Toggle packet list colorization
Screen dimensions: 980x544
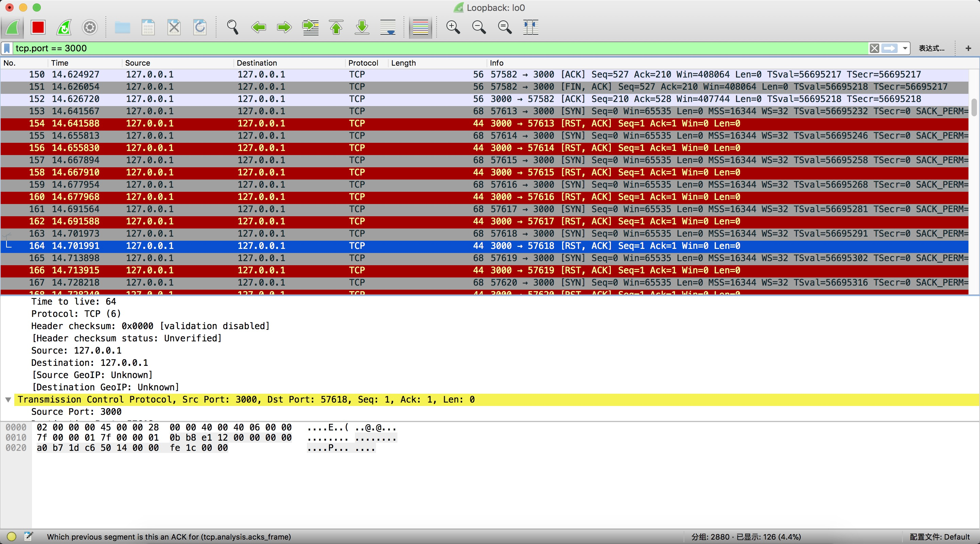tap(420, 28)
